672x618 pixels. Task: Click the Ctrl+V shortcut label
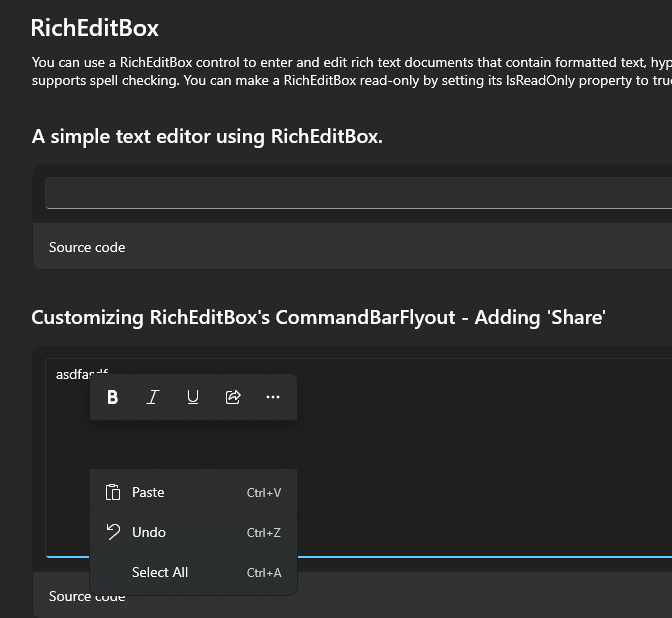264,493
